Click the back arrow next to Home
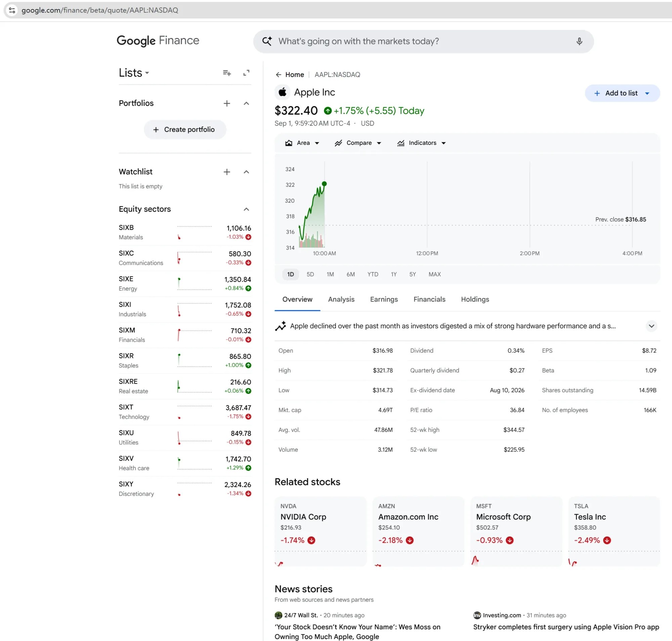Image resolution: width=672 pixels, height=641 pixels. point(279,75)
